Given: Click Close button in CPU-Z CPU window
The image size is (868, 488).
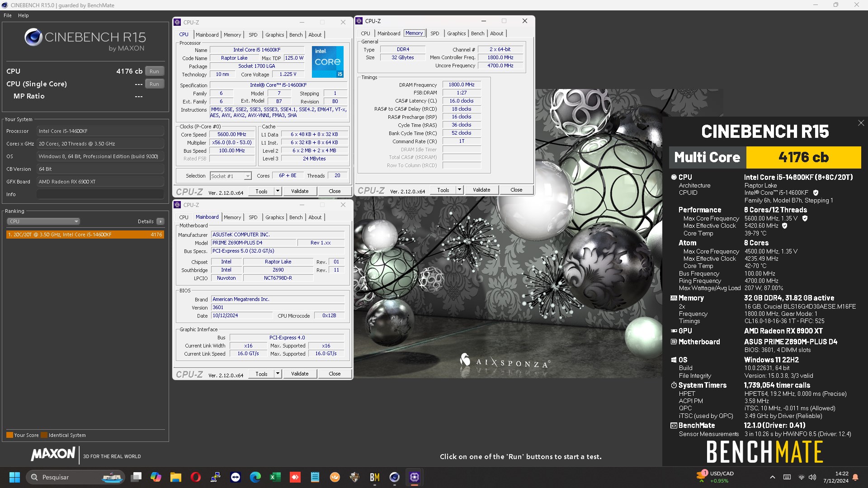Looking at the screenshot, I should click(335, 191).
